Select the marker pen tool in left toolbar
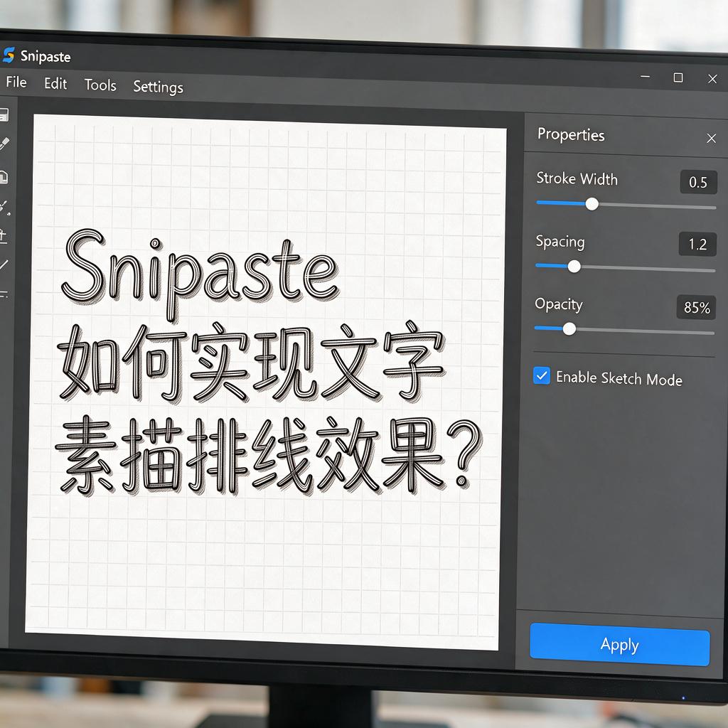Viewport: 728px width, 728px height. click(4, 144)
